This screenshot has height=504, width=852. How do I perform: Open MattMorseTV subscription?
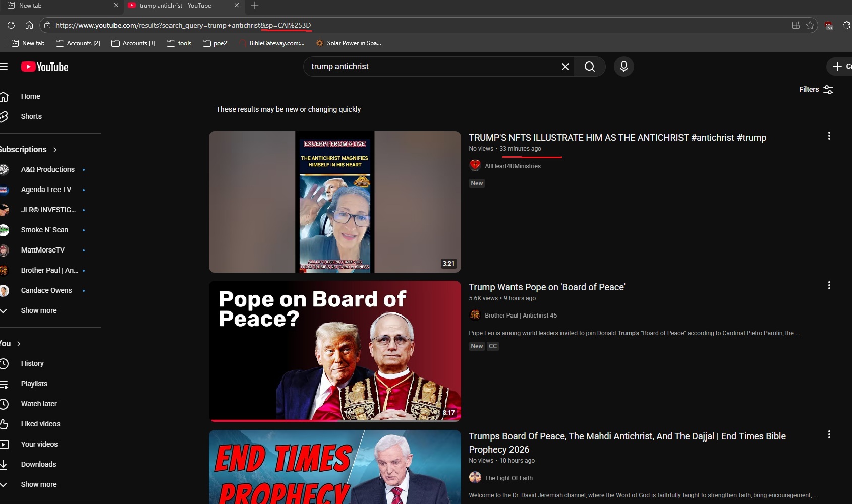[43, 250]
